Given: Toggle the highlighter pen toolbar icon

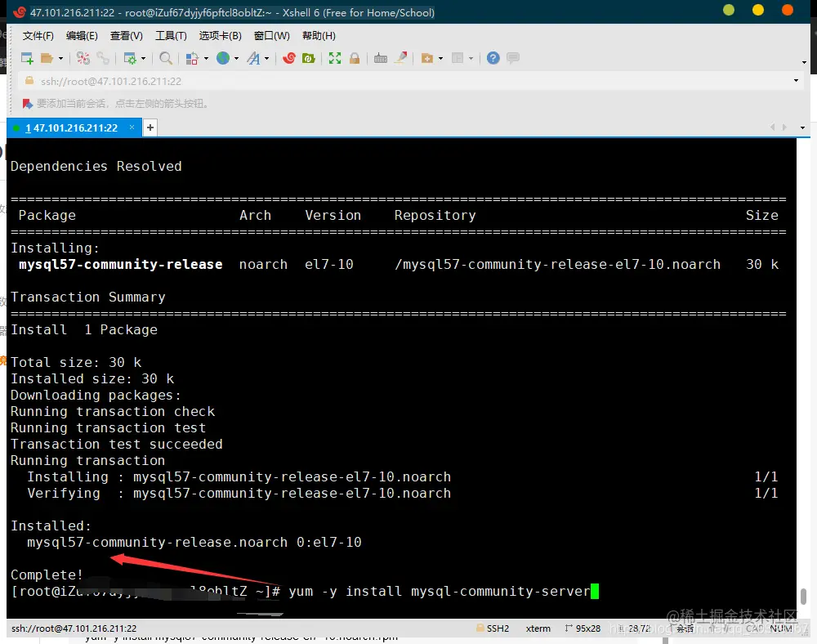Looking at the screenshot, I should click(x=400, y=58).
